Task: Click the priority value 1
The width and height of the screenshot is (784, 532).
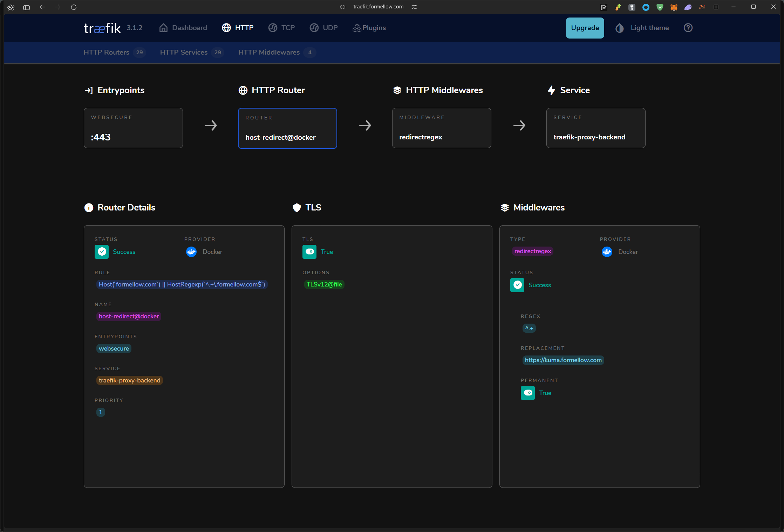Action: point(101,412)
